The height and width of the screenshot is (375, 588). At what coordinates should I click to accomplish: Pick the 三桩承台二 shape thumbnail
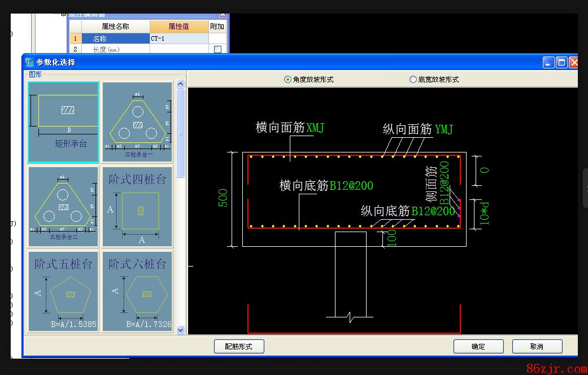(63, 206)
